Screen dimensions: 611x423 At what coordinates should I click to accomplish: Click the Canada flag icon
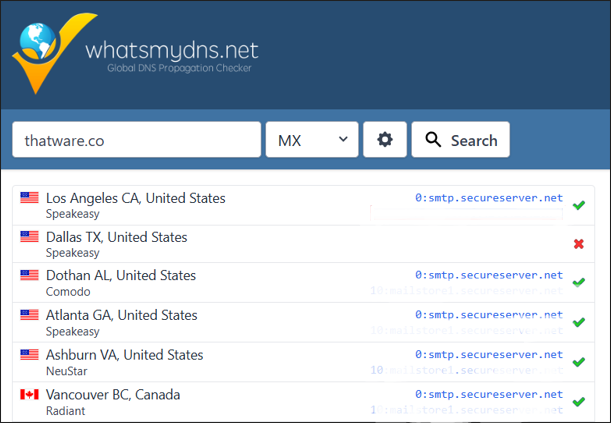[30, 395]
